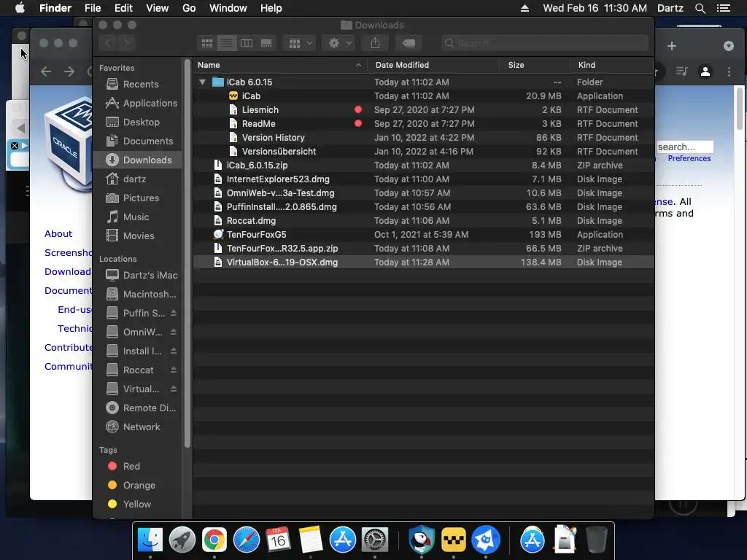The image size is (747, 560).
Task: Filter by the Red tag
Action: click(138, 466)
